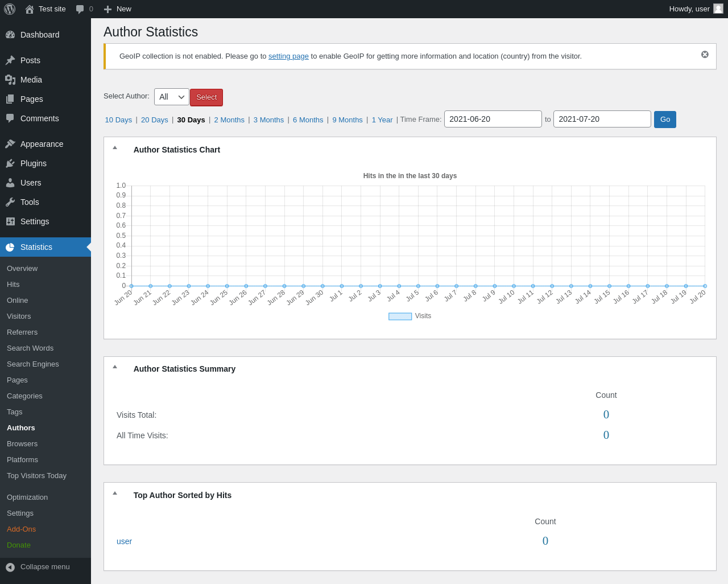Collapse the Author Statistics Summary panel
Viewport: 728px width, 584px height.
pos(115,367)
